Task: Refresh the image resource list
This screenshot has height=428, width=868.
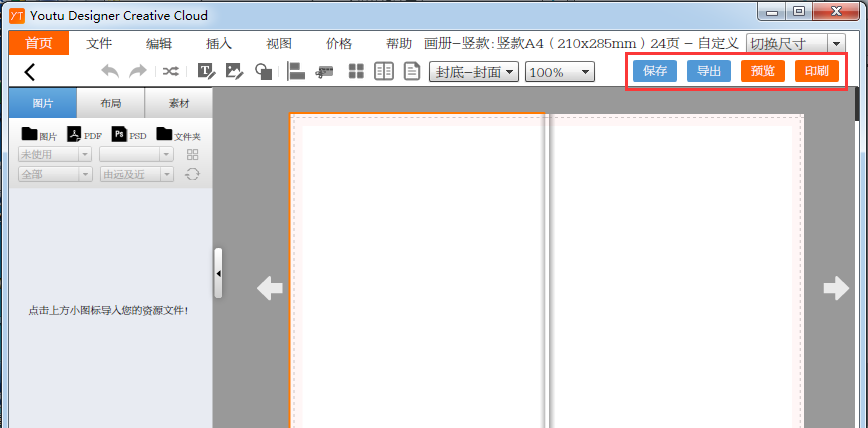Action: point(192,174)
